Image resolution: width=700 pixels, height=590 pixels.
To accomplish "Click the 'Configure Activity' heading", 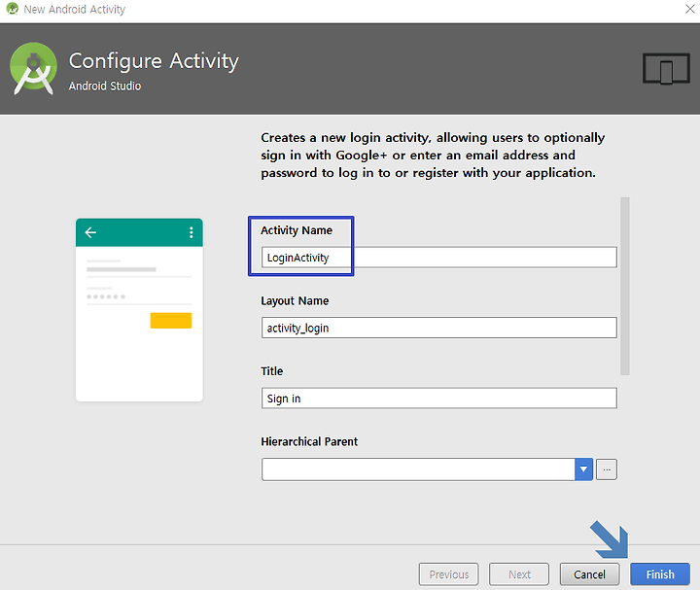I will [154, 61].
